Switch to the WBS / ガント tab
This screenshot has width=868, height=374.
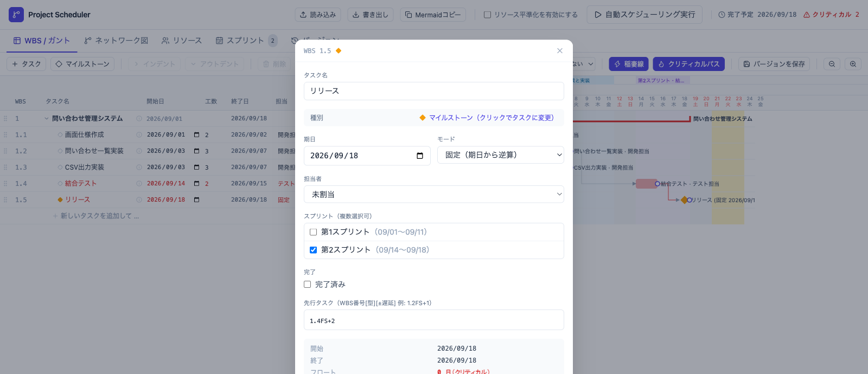coord(42,41)
